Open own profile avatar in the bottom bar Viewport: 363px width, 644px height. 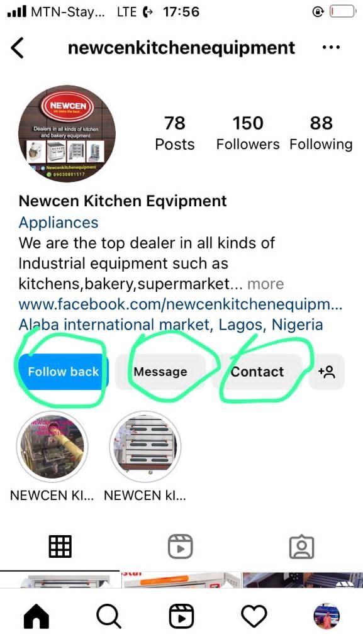point(327,616)
